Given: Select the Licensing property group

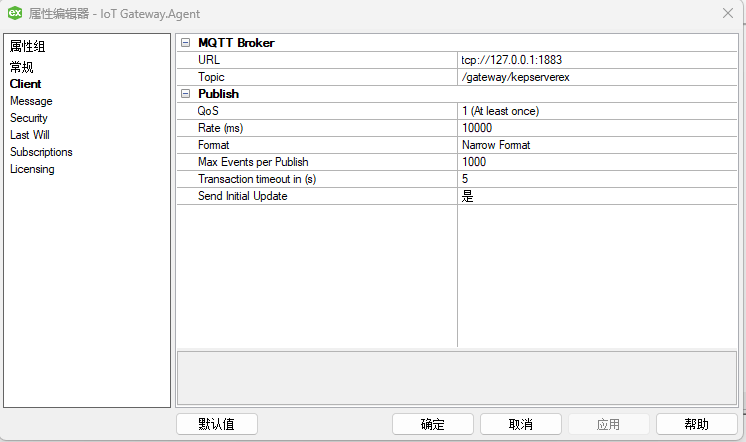Looking at the screenshot, I should tap(32, 169).
